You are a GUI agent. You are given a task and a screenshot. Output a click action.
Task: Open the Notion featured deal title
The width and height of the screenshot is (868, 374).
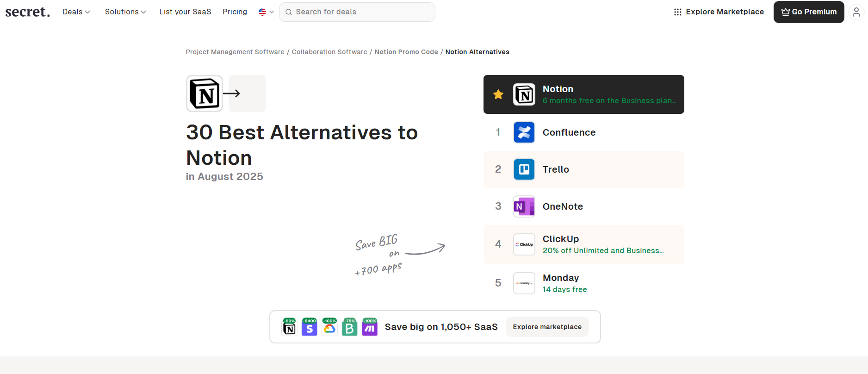coord(558,89)
